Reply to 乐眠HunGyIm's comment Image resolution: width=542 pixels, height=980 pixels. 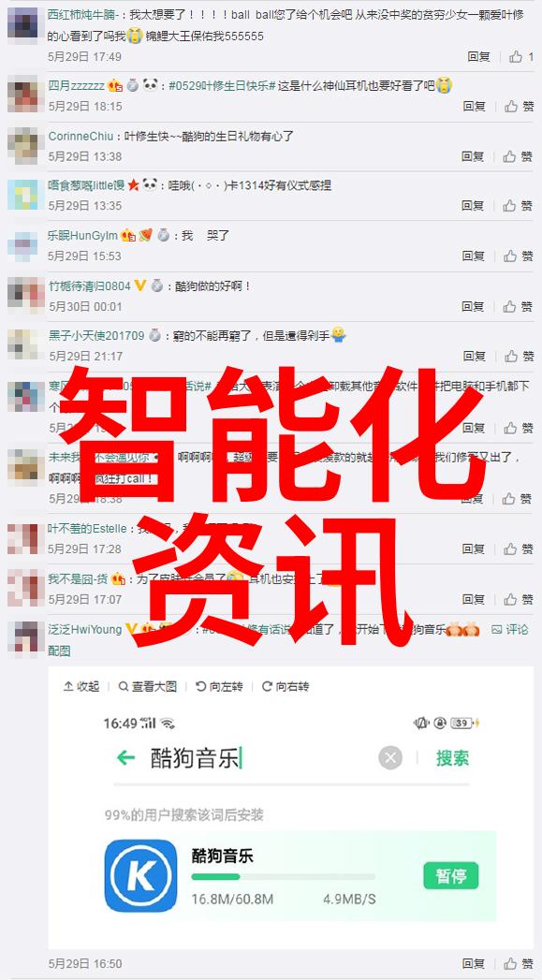474,256
